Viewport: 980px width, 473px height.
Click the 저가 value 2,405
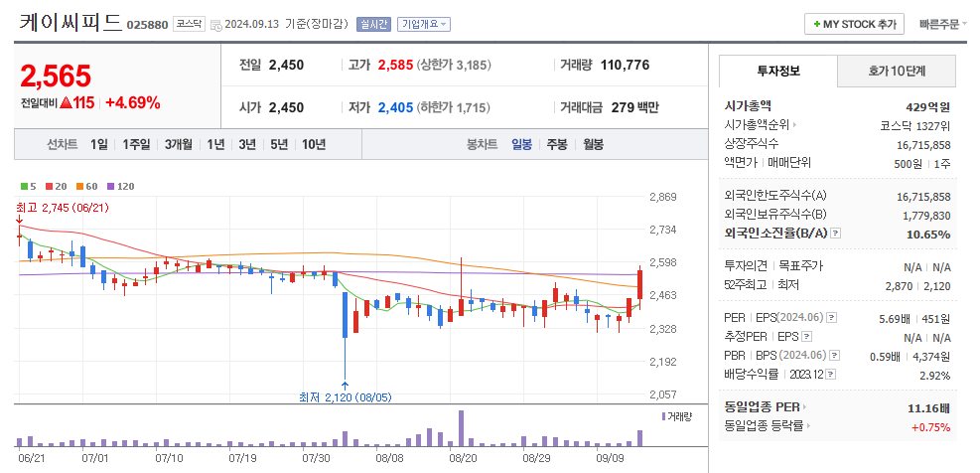pos(395,107)
